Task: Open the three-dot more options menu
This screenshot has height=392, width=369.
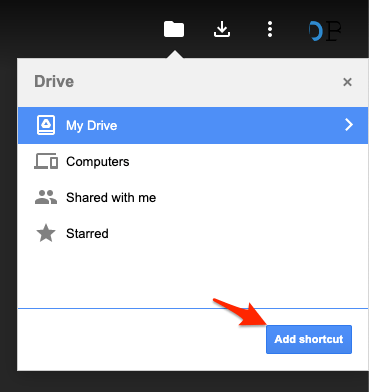Action: (x=270, y=29)
